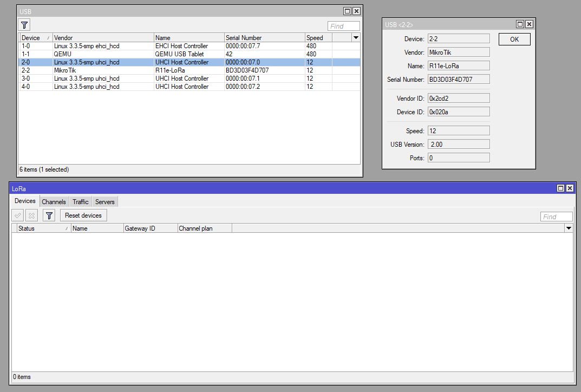Viewport: 581px width, 392px height.
Task: Click the filter icon in LoRa toolbar
Action: tap(49, 215)
